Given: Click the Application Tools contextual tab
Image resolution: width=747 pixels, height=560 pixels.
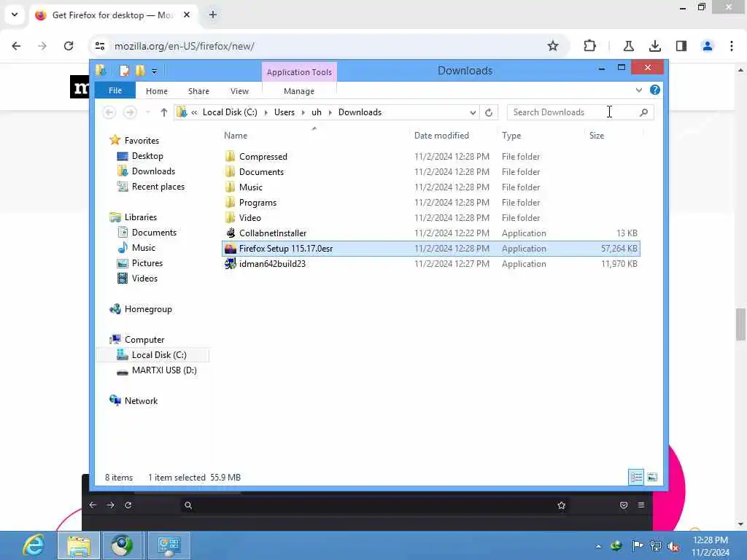Looking at the screenshot, I should tap(299, 72).
